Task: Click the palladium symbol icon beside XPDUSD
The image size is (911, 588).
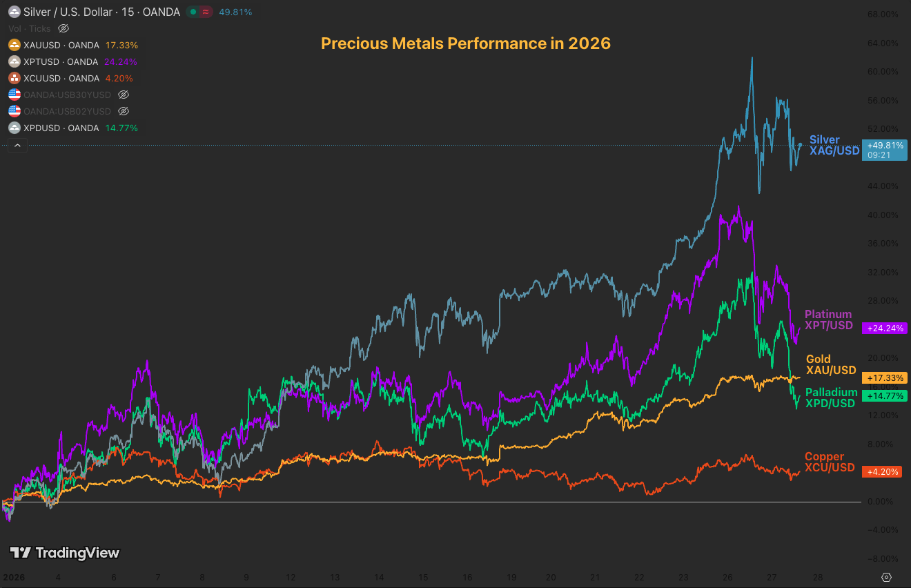Action: tap(14, 128)
